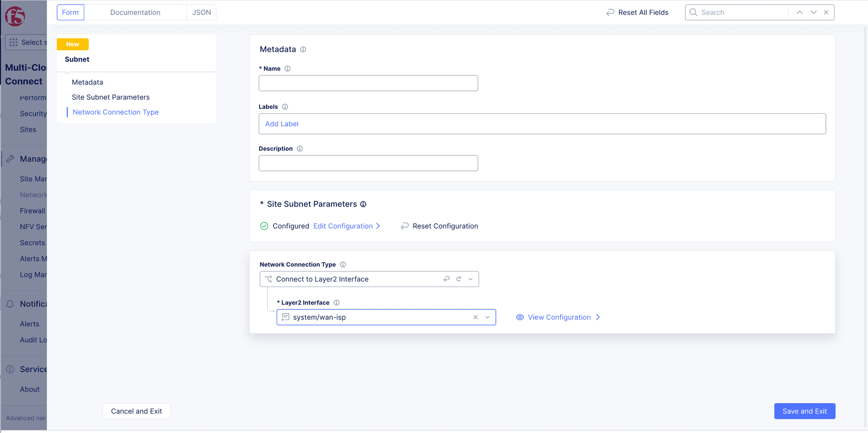Click the undo icon in Network Connection Type field
868x433 pixels.
[x=447, y=279]
